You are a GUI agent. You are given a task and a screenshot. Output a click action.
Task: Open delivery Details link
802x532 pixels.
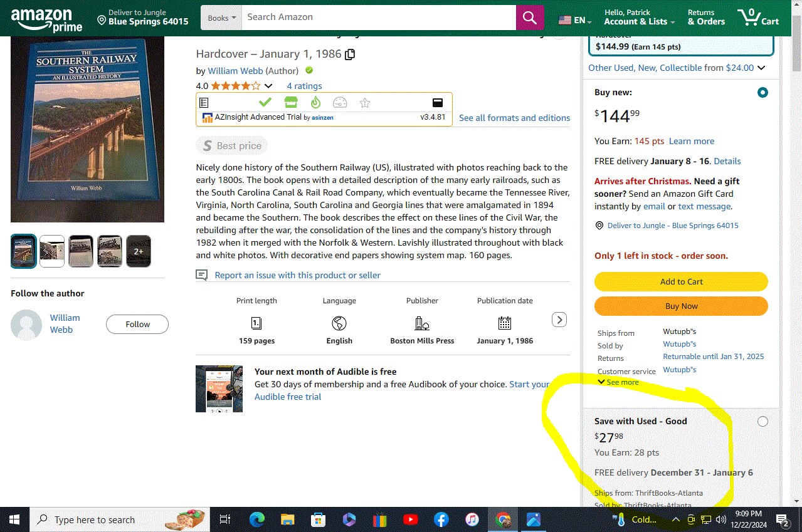pyautogui.click(x=727, y=161)
